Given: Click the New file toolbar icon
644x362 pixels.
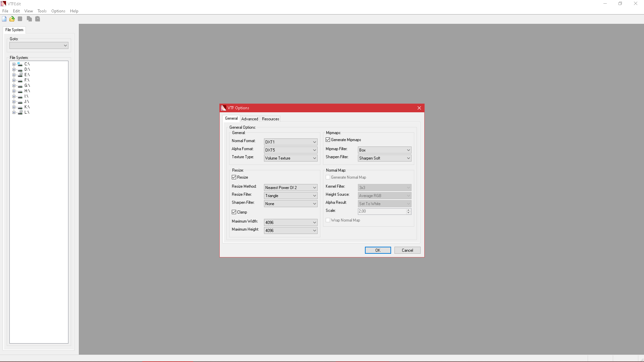Looking at the screenshot, I should 4,19.
